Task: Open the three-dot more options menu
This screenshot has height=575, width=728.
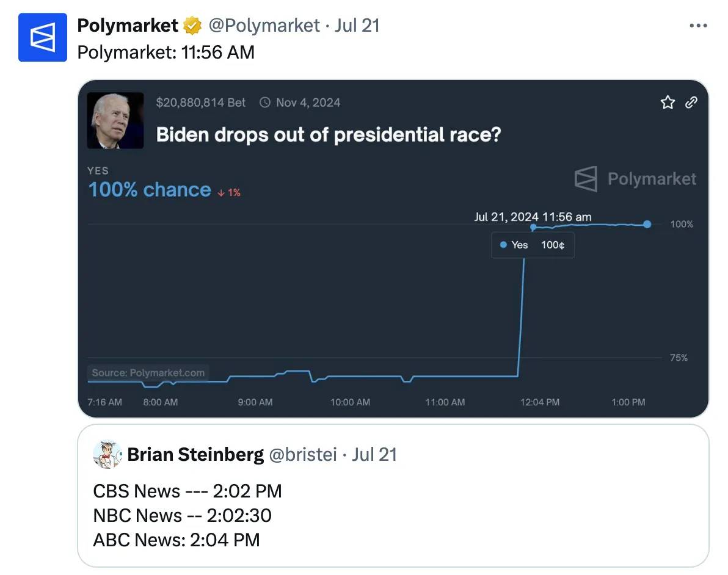Action: click(x=697, y=26)
